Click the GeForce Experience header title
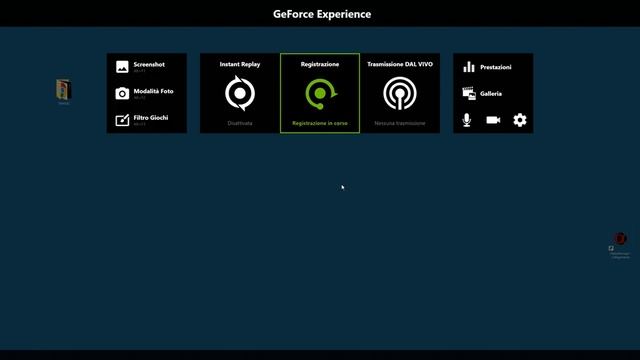Screen dimensions: 640x360 pyautogui.click(x=322, y=14)
